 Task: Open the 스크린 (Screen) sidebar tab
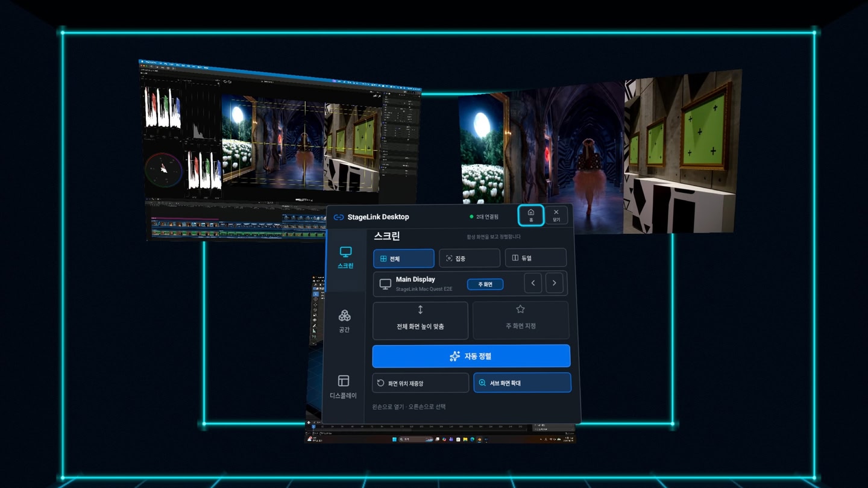(x=345, y=258)
